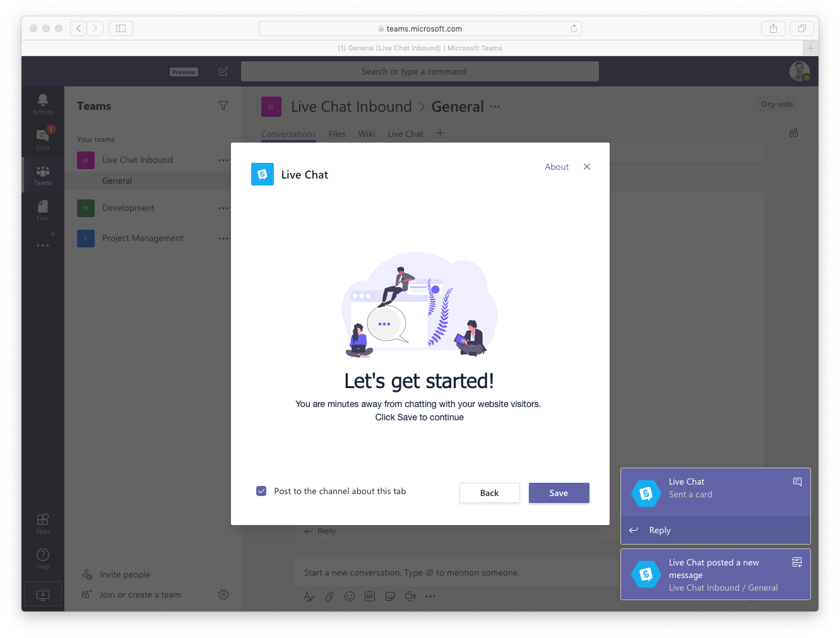Toggle the Safari sidebar button
Image resolution: width=840 pixels, height=638 pixels.
(x=121, y=28)
